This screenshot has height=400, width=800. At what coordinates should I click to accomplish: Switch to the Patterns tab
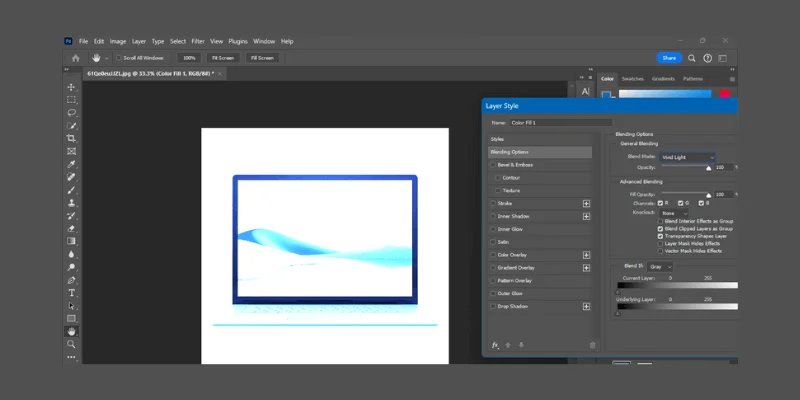pyautogui.click(x=693, y=79)
